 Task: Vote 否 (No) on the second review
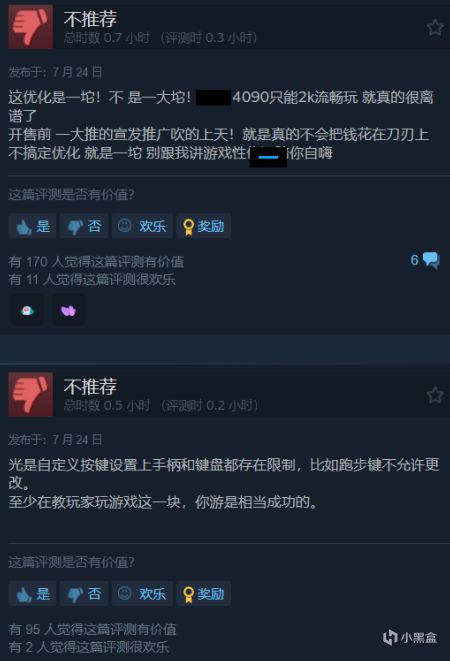point(84,594)
